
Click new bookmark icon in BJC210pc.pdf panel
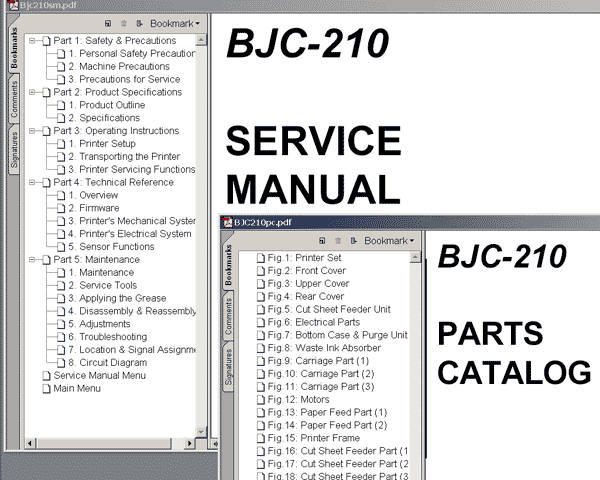(322, 241)
